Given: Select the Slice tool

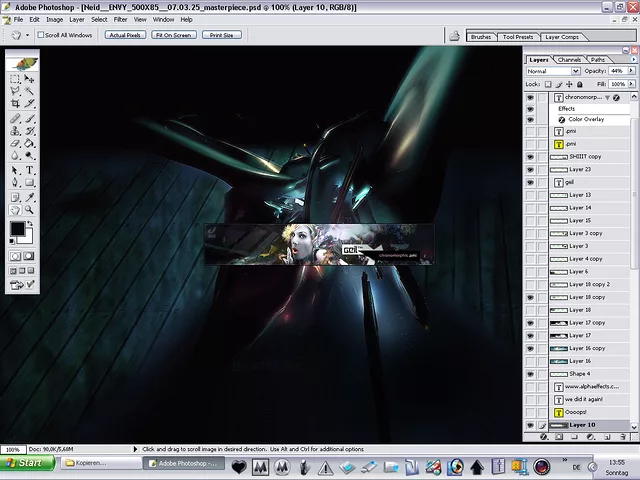Looking at the screenshot, I should click(x=29, y=103).
